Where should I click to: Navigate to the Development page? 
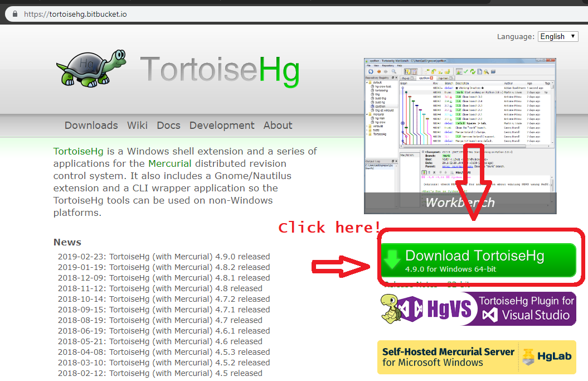point(223,126)
